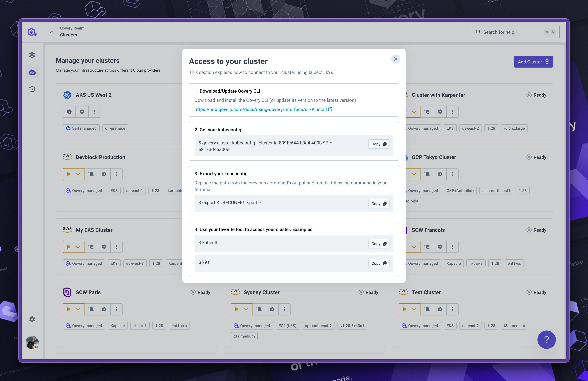Image resolution: width=588 pixels, height=381 pixels.
Task: Click the Copy icon for kubeconfig command
Action: tap(379, 144)
